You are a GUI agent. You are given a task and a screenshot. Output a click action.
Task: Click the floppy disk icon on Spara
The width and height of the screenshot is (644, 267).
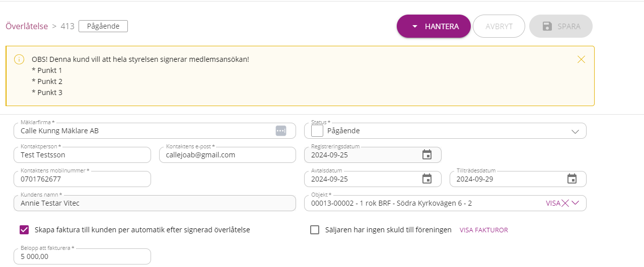(x=547, y=26)
